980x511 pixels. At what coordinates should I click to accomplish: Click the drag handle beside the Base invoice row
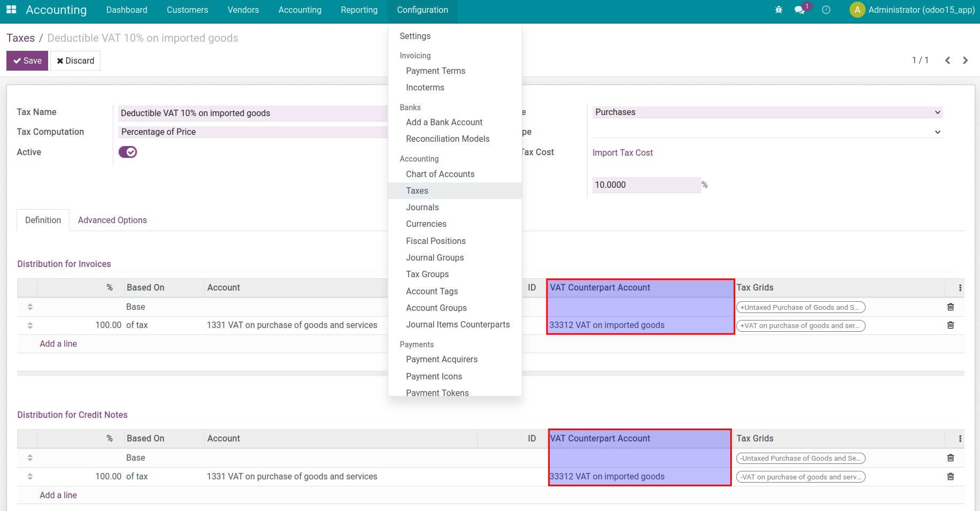pos(30,307)
